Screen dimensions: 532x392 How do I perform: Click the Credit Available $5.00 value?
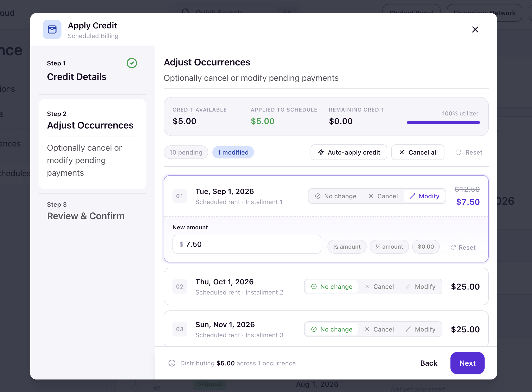184,121
